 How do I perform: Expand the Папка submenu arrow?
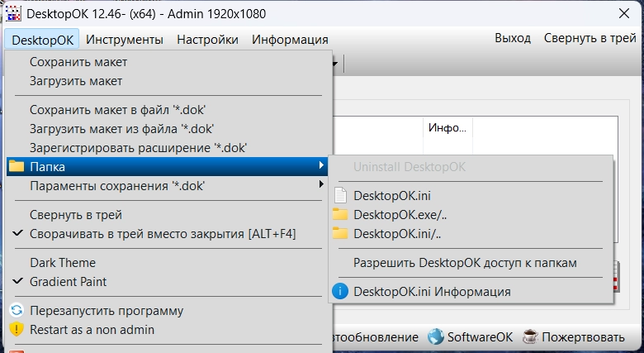(321, 167)
